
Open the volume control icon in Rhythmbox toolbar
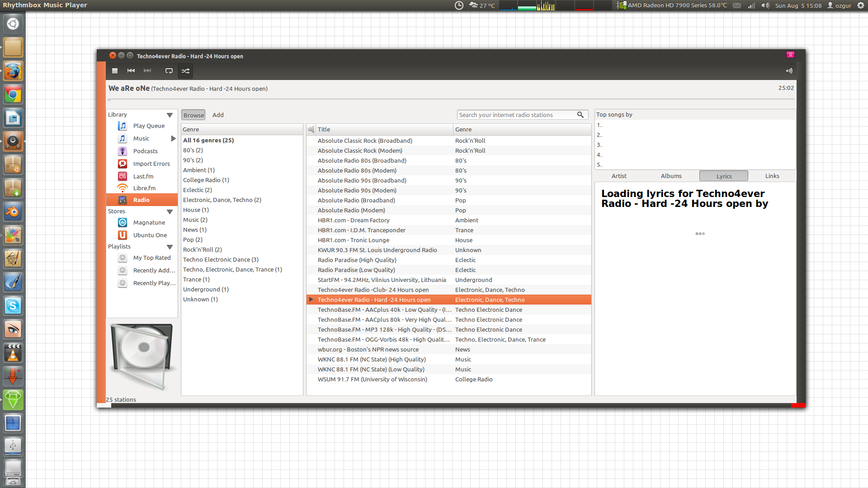point(789,71)
